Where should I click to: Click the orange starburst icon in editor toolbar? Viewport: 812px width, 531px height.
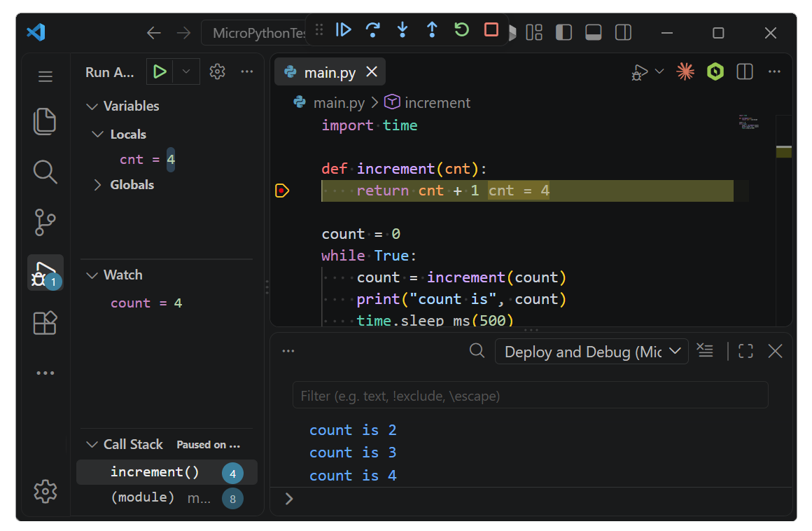click(685, 71)
